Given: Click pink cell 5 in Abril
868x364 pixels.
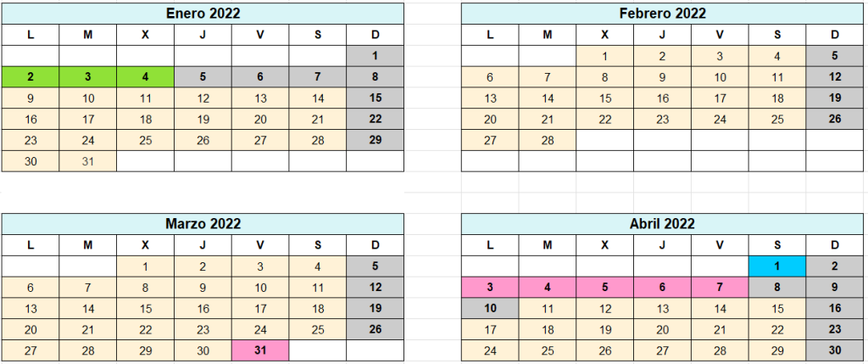Looking at the screenshot, I should click(x=605, y=288).
